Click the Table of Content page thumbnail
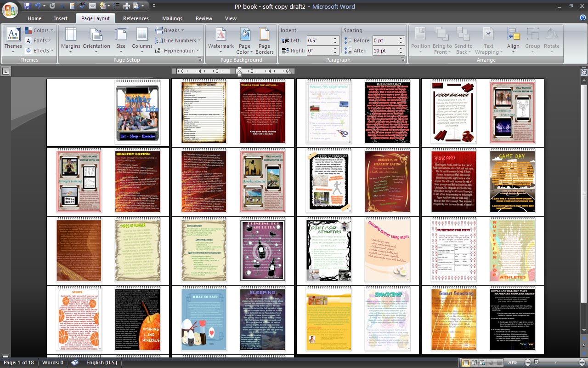The image size is (588, 368). point(204,112)
